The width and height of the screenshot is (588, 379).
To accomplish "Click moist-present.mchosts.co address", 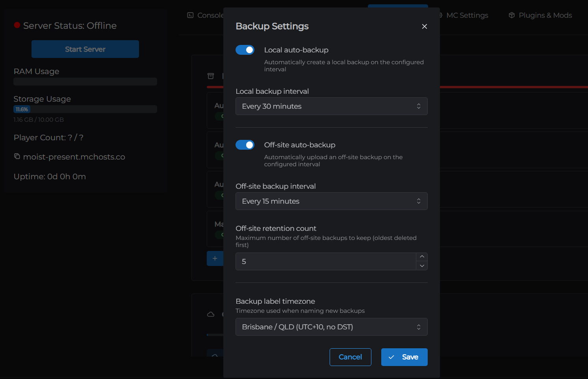I will pos(74,157).
